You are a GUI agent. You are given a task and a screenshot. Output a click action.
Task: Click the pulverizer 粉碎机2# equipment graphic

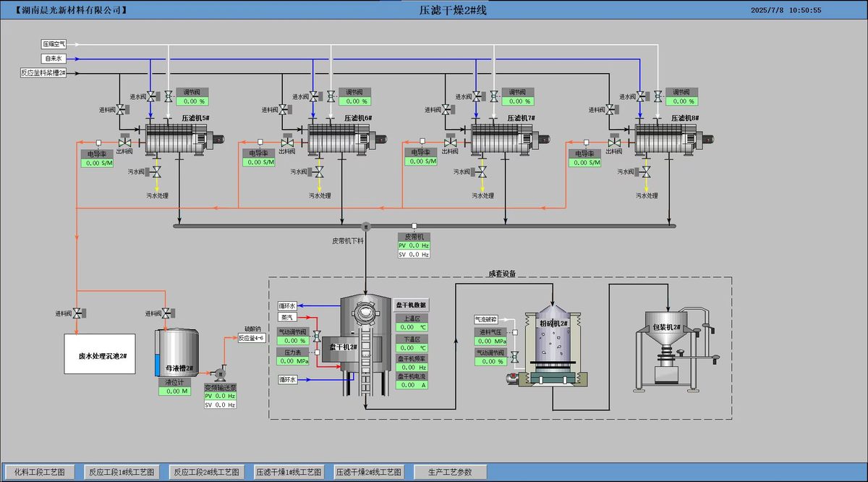[553, 347]
